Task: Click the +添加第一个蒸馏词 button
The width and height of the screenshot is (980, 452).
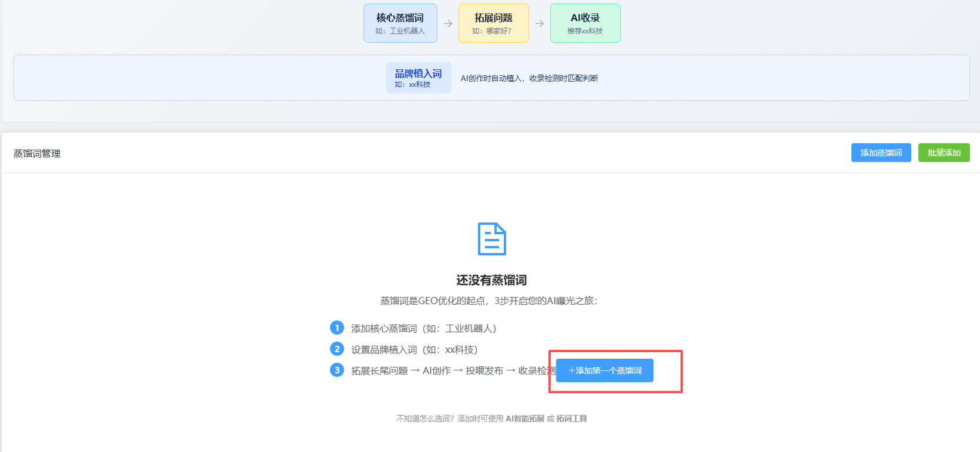Action: tap(604, 370)
